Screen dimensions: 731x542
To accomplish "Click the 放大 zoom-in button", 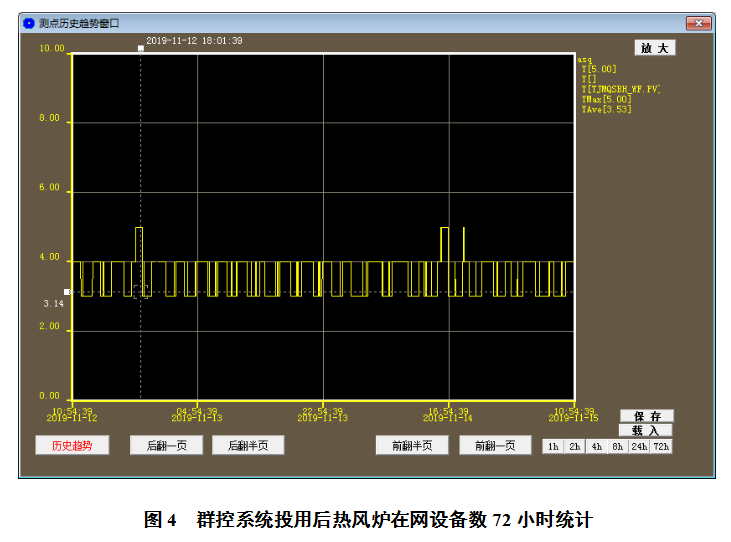I will tap(655, 48).
